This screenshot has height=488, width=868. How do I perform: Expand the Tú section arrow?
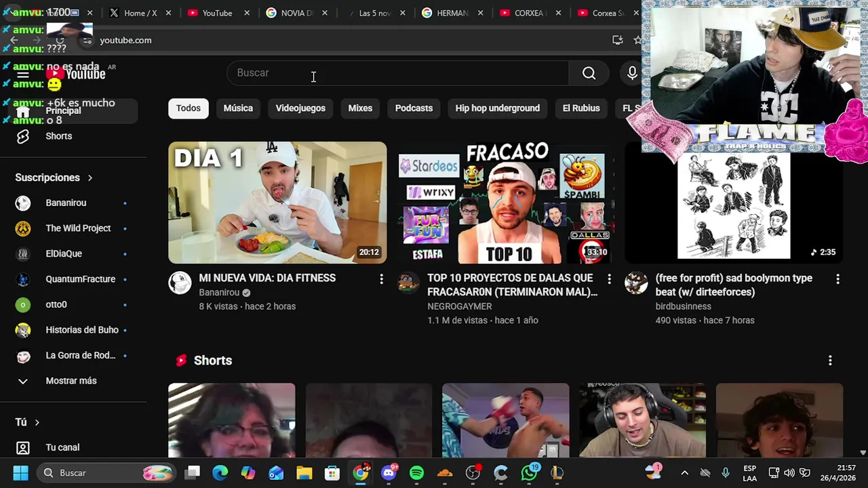click(x=37, y=422)
